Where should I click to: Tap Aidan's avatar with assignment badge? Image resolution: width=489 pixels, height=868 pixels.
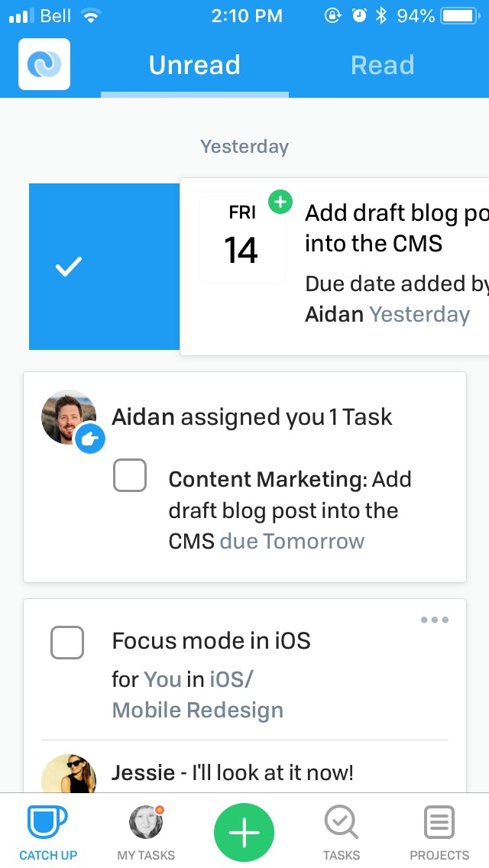coord(72,421)
